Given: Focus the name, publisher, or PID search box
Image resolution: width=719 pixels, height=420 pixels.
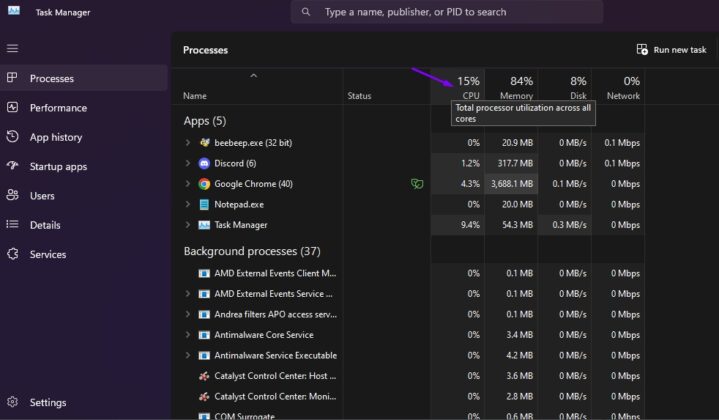Looking at the screenshot, I should (x=447, y=12).
